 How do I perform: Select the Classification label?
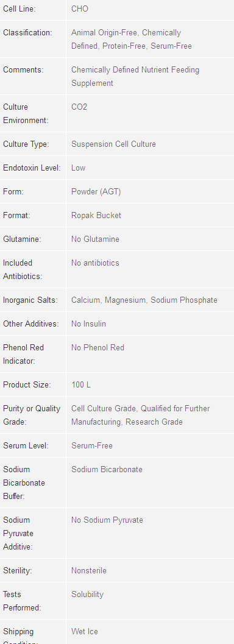pyautogui.click(x=27, y=32)
